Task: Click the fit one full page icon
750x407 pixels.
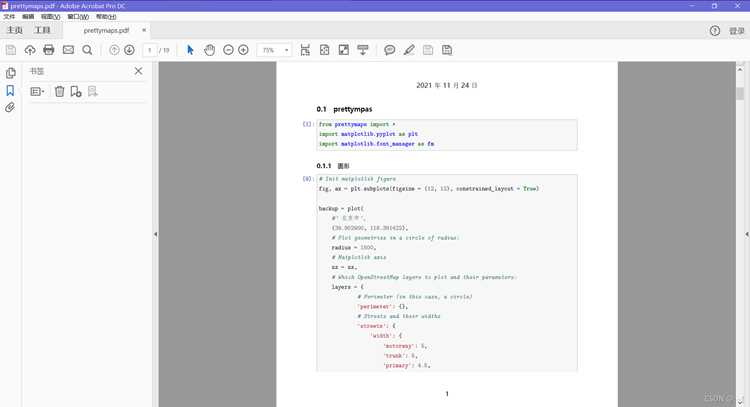Action: [324, 50]
